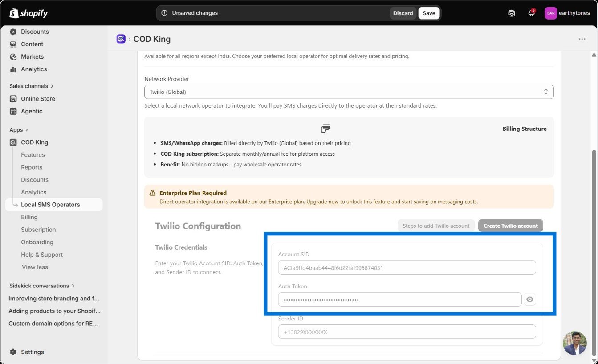The width and height of the screenshot is (598, 364).
Task: Open Settings in the sidebar
Action: (33, 352)
